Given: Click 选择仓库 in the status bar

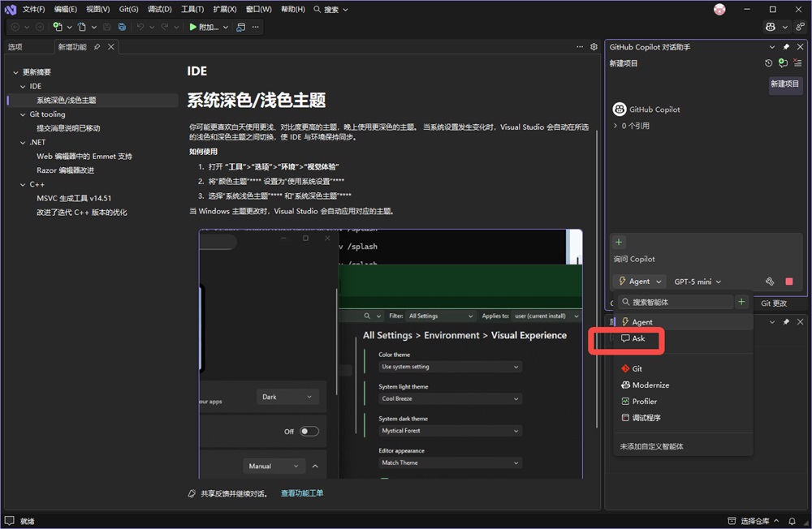Looking at the screenshot, I should (x=754, y=521).
